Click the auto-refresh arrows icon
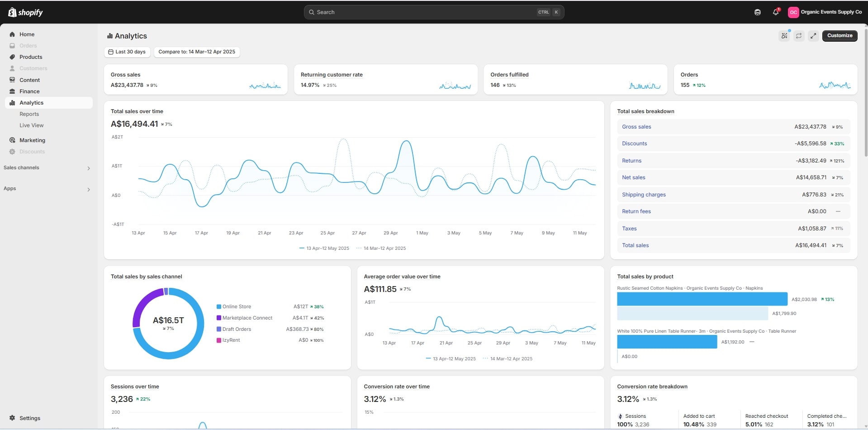The width and height of the screenshot is (868, 430). coord(799,36)
